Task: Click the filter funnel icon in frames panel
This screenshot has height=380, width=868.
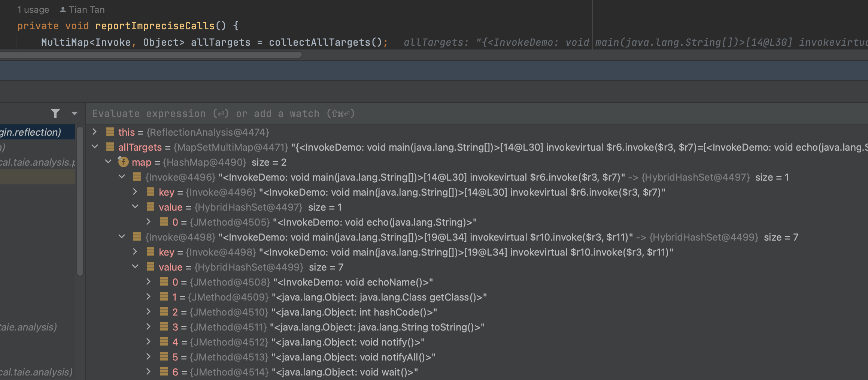Action: coord(55,113)
